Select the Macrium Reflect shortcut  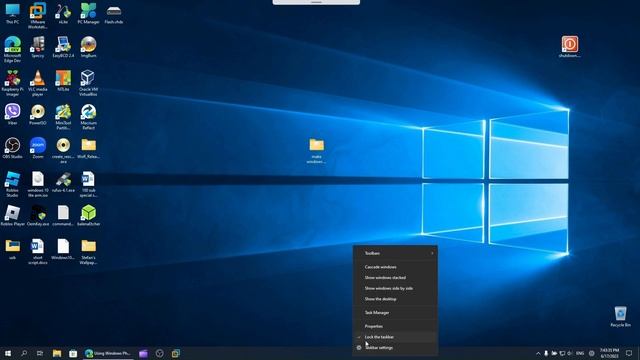pyautogui.click(x=88, y=117)
